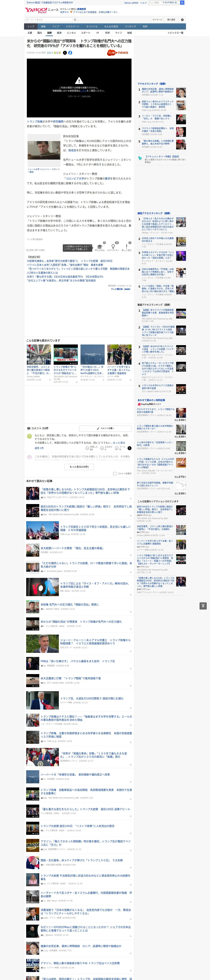Open 購入履歴 link
The width and height of the screenshot is (210, 980).
click(171, 20)
